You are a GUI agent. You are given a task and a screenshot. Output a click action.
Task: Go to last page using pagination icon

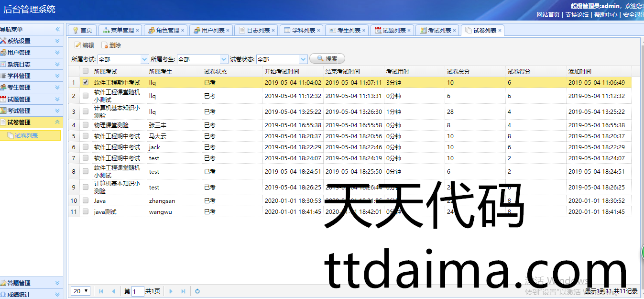pyautogui.click(x=183, y=291)
